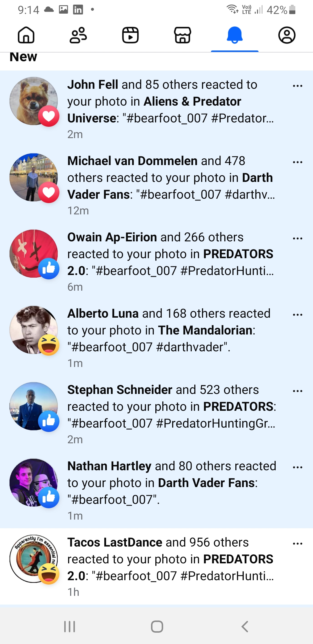313x644 pixels.
Task: Tap Alberto Luna's profile picture
Action: click(x=34, y=330)
